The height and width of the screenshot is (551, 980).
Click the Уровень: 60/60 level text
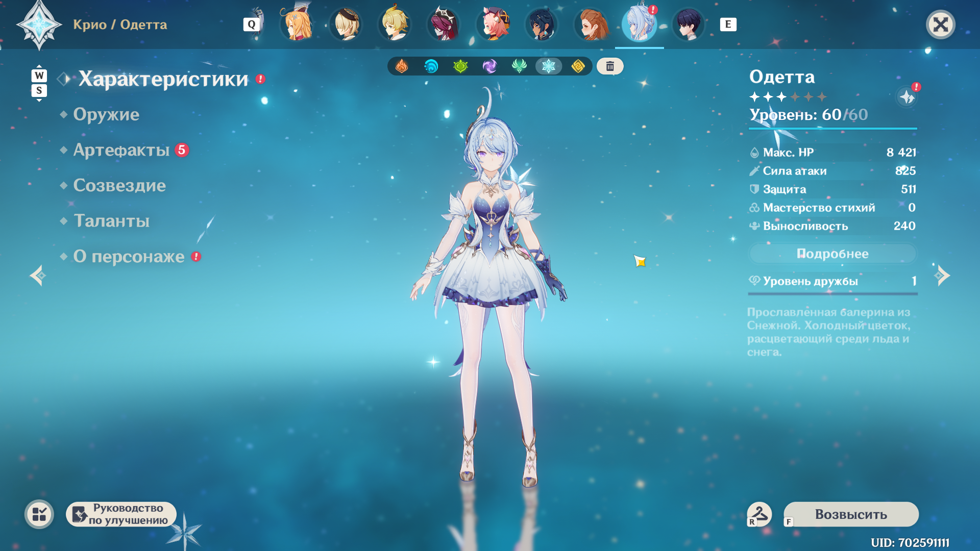coord(808,115)
